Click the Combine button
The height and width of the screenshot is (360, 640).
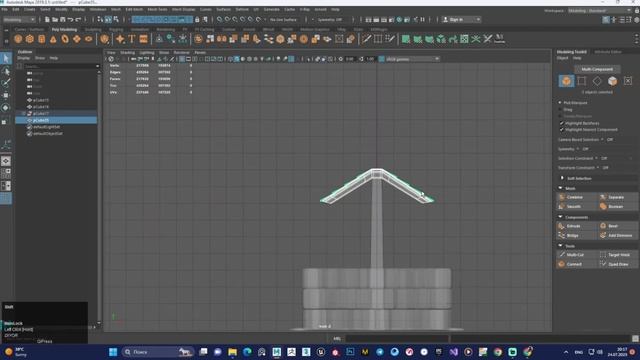tap(576, 197)
